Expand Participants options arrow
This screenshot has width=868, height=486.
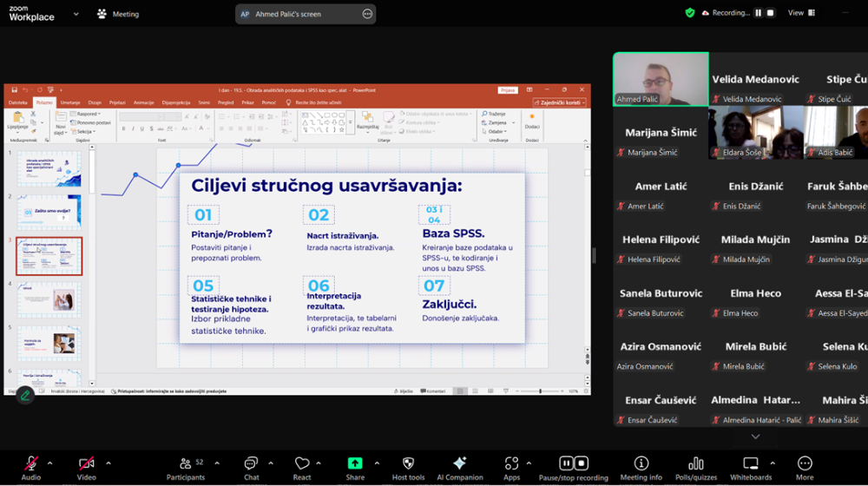[217, 463]
